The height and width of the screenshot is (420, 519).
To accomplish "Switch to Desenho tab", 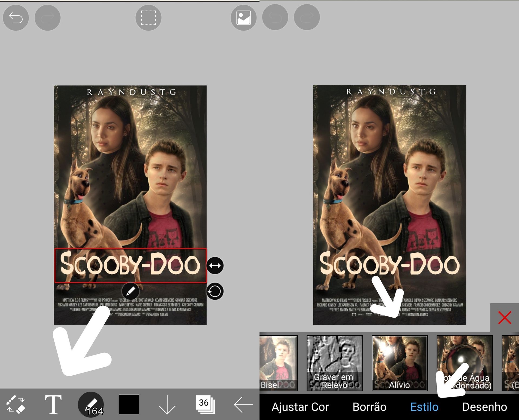I will [x=485, y=407].
